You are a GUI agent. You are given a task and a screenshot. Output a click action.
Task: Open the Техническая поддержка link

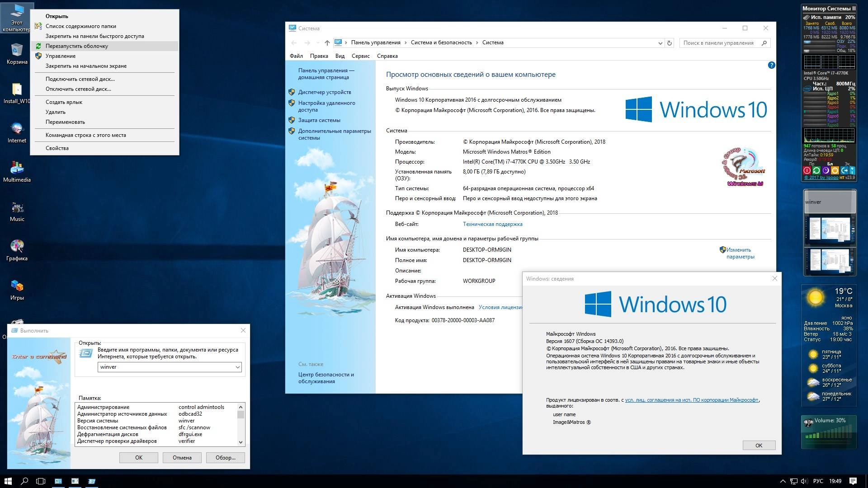pos(492,224)
